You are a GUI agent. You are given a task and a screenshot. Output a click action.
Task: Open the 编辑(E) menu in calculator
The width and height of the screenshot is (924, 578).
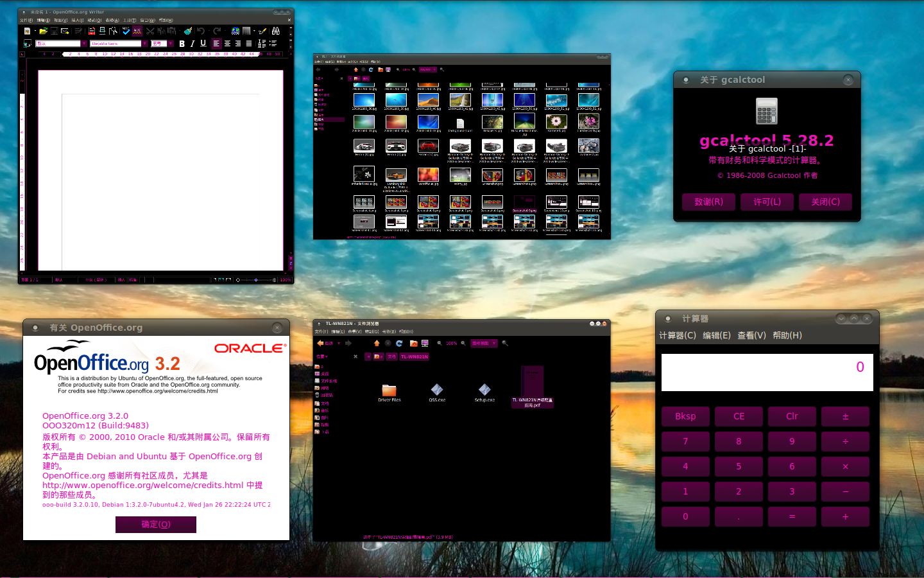[x=717, y=335]
